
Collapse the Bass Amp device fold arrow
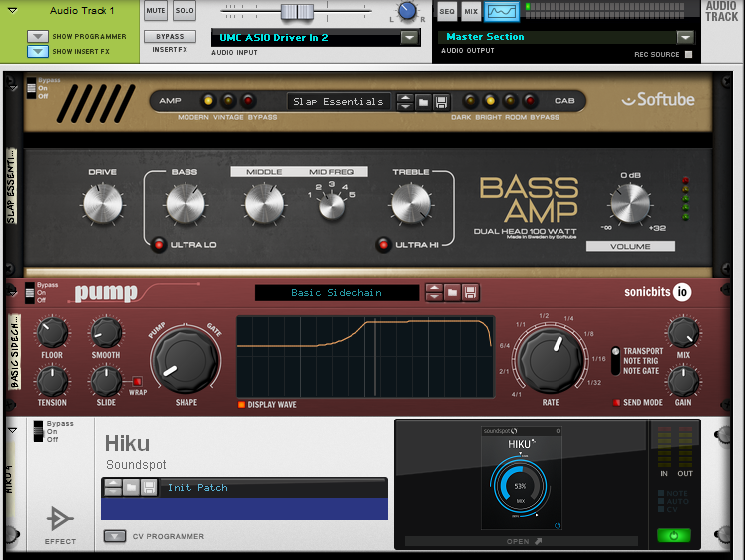click(13, 87)
